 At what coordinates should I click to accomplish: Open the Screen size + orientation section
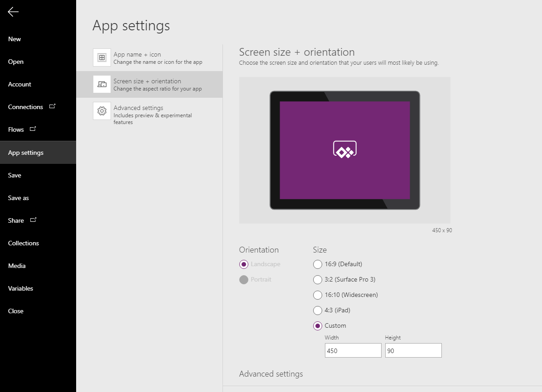tap(150, 84)
